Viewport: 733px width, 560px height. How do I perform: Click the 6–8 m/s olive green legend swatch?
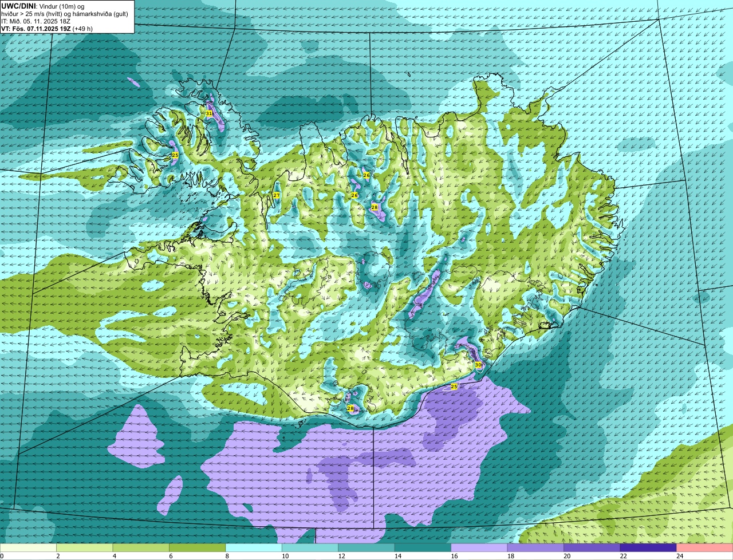pyautogui.click(x=198, y=547)
